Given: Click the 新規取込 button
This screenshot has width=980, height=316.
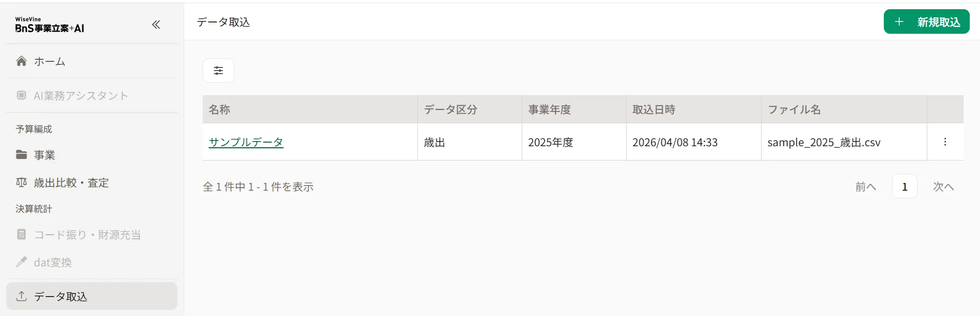Looking at the screenshot, I should 926,21.
